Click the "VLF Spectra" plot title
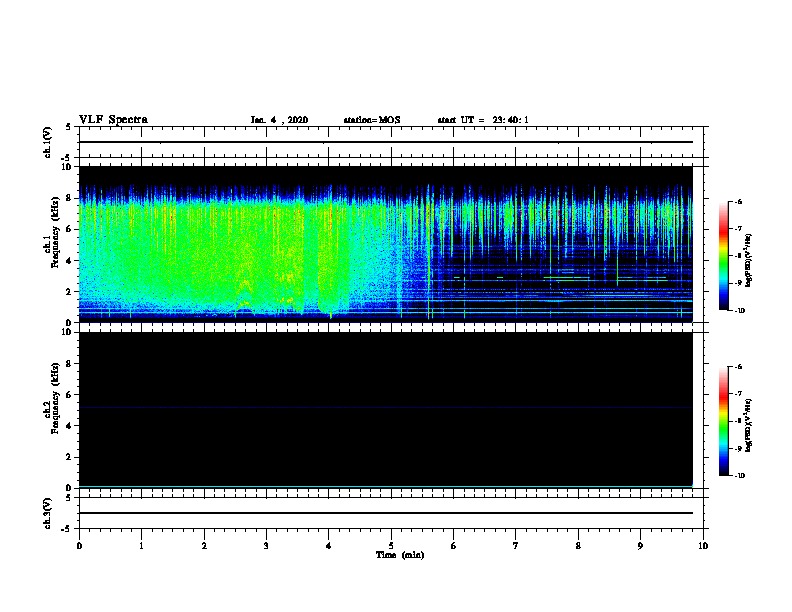This screenshot has height=612, width=792. (113, 120)
